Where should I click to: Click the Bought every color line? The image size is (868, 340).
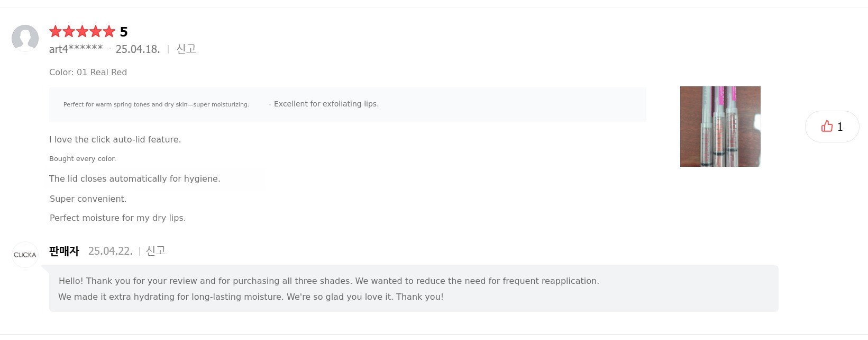[x=83, y=159]
